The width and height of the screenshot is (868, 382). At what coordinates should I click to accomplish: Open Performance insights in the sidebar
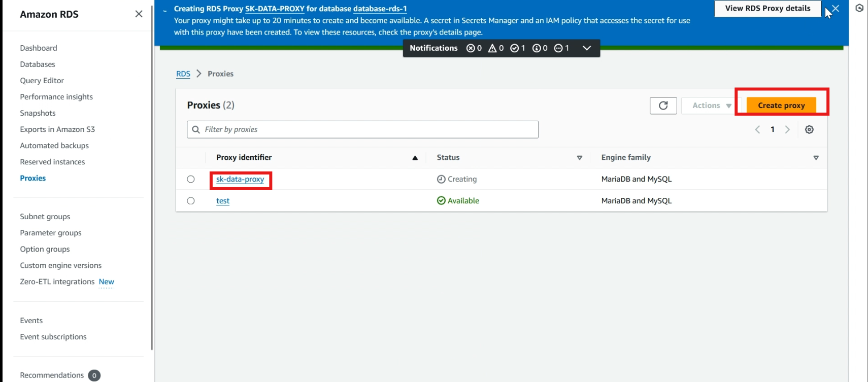56,97
